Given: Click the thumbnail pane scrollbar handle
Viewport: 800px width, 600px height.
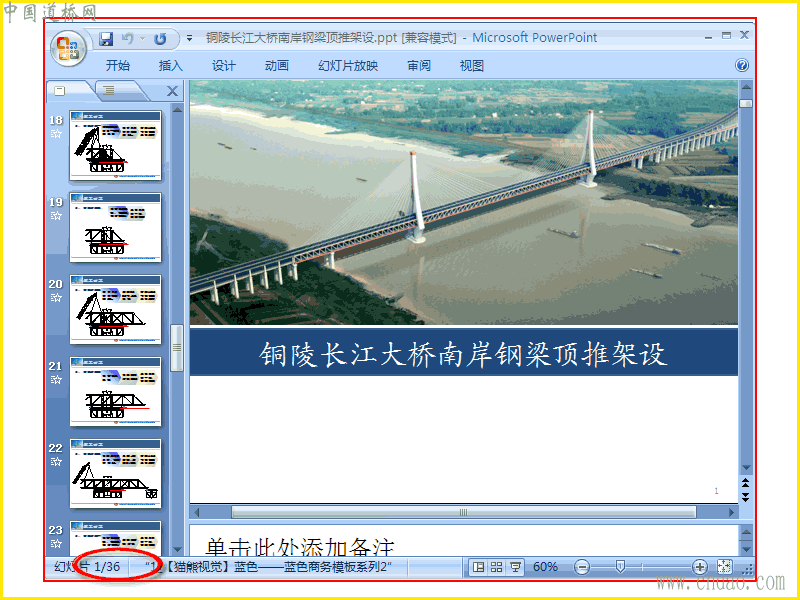Looking at the screenshot, I should (x=177, y=348).
